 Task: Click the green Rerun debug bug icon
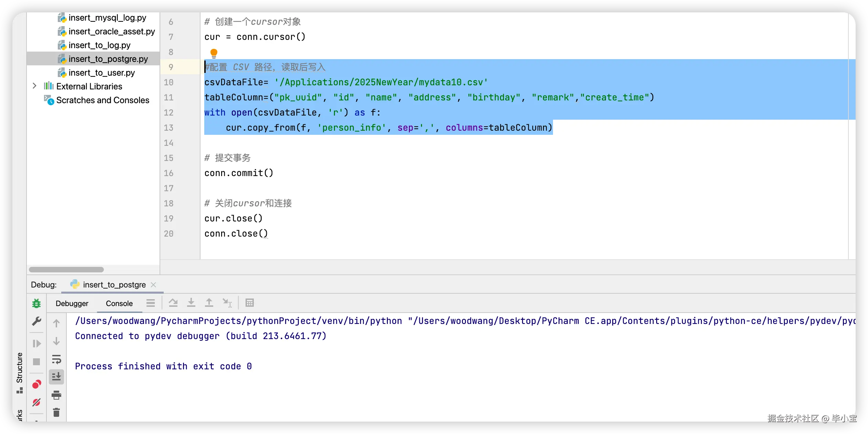coord(36,303)
